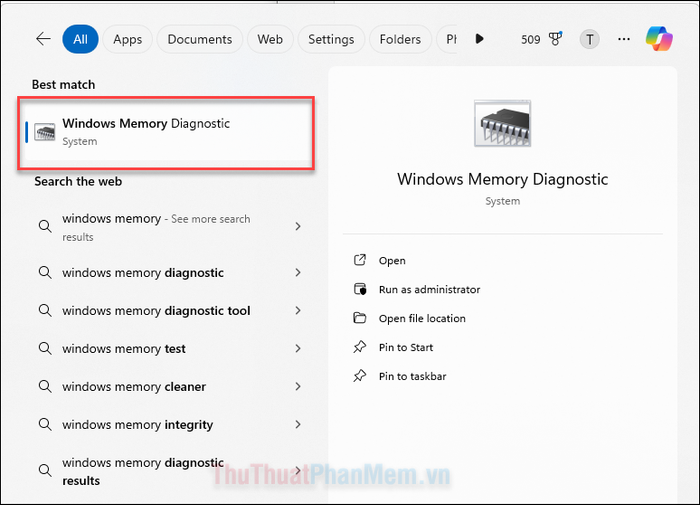This screenshot has width=700, height=505.
Task: Switch to the Settings filter tab
Action: [331, 39]
